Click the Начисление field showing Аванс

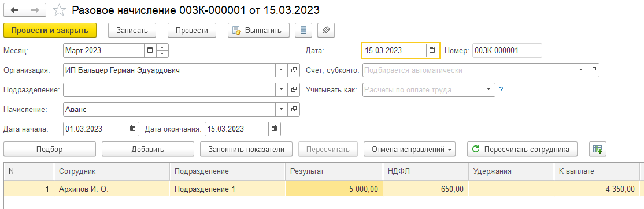(169, 109)
